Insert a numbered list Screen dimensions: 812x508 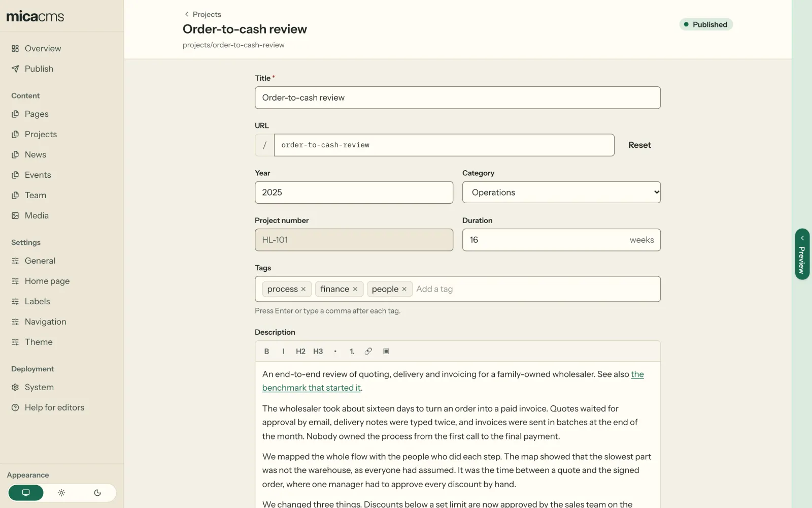[352, 351]
